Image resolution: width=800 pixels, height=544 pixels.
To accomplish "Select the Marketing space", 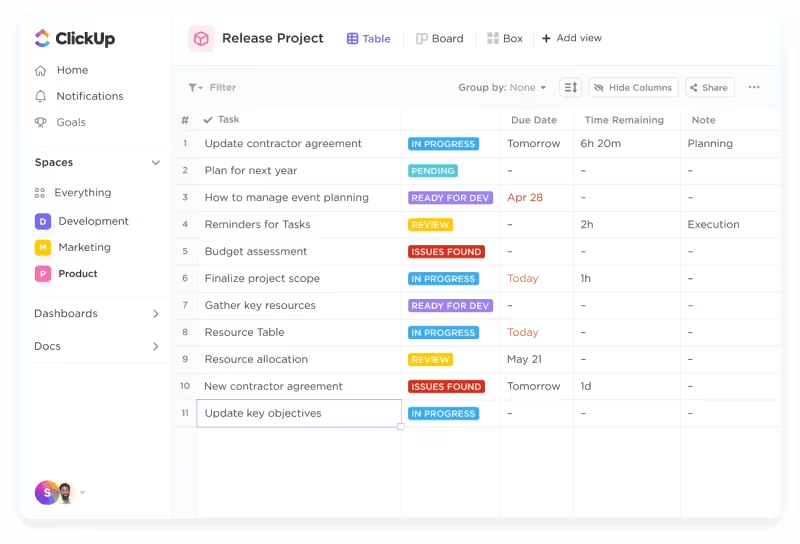I will (x=84, y=248).
